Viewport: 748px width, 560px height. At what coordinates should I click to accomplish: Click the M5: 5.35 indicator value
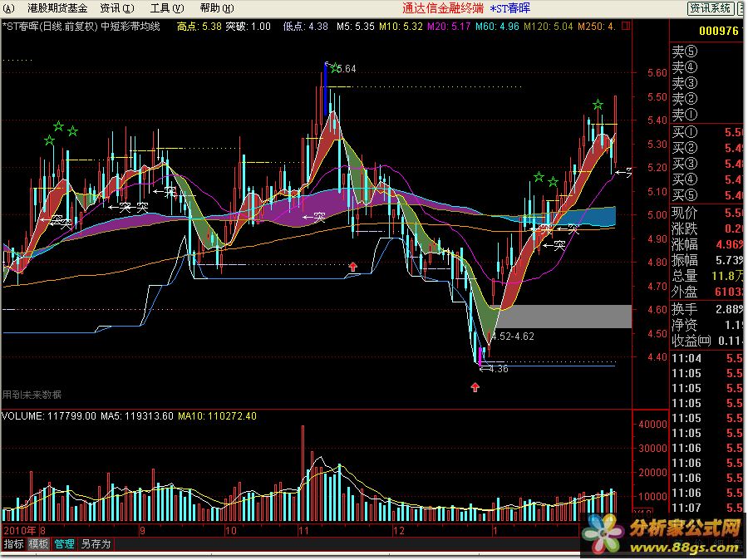point(356,27)
